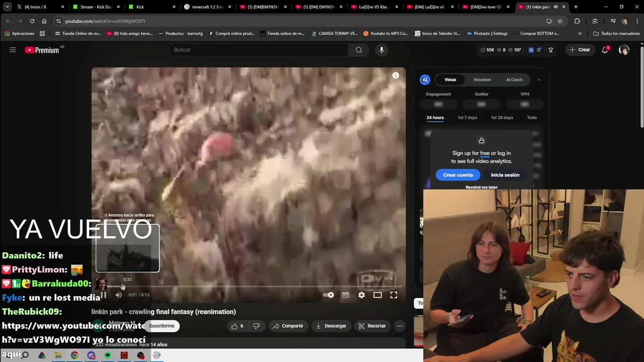
Task: Go to browser home page
Action: click(44, 21)
